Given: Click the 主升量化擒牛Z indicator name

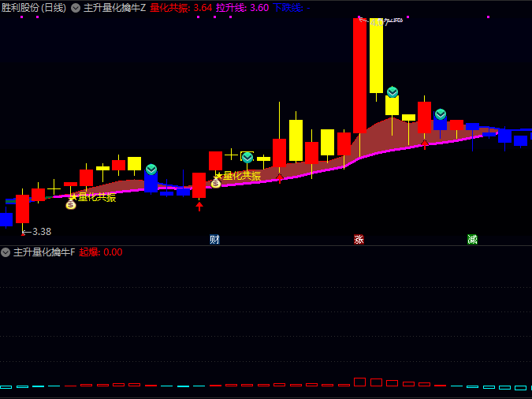Looking at the screenshot, I should [115, 8].
